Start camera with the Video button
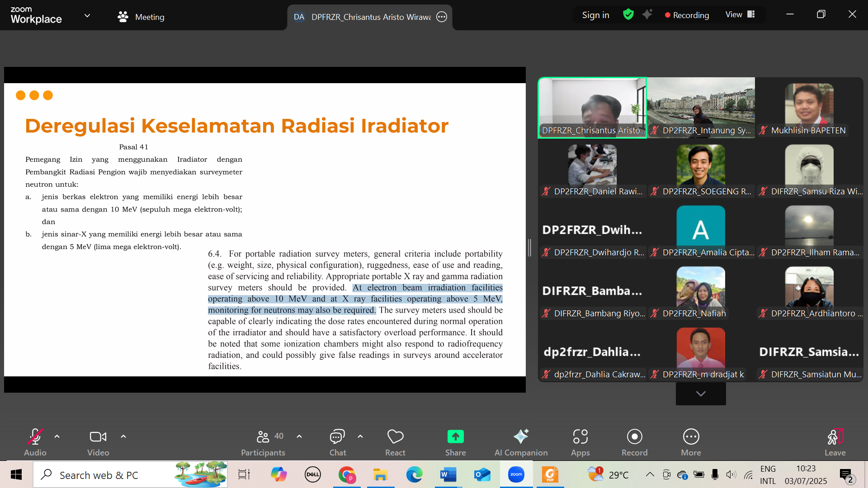 coord(98,442)
